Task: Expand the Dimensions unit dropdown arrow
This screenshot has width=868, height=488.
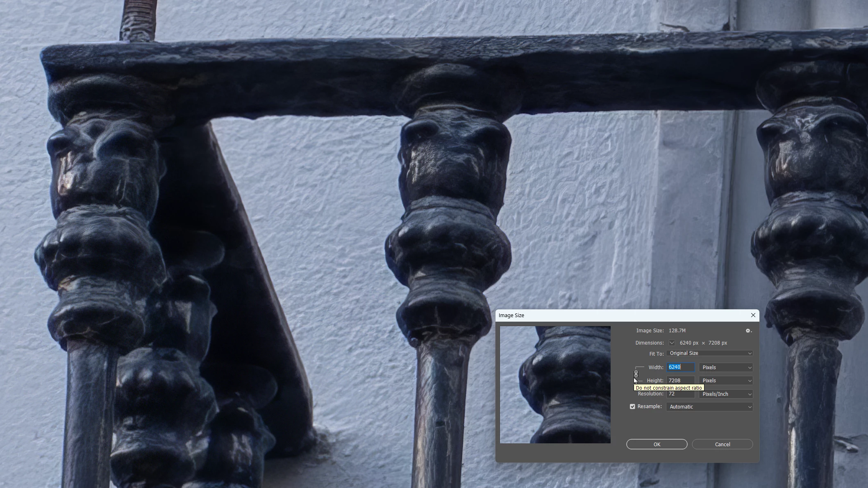Action: [x=672, y=343]
